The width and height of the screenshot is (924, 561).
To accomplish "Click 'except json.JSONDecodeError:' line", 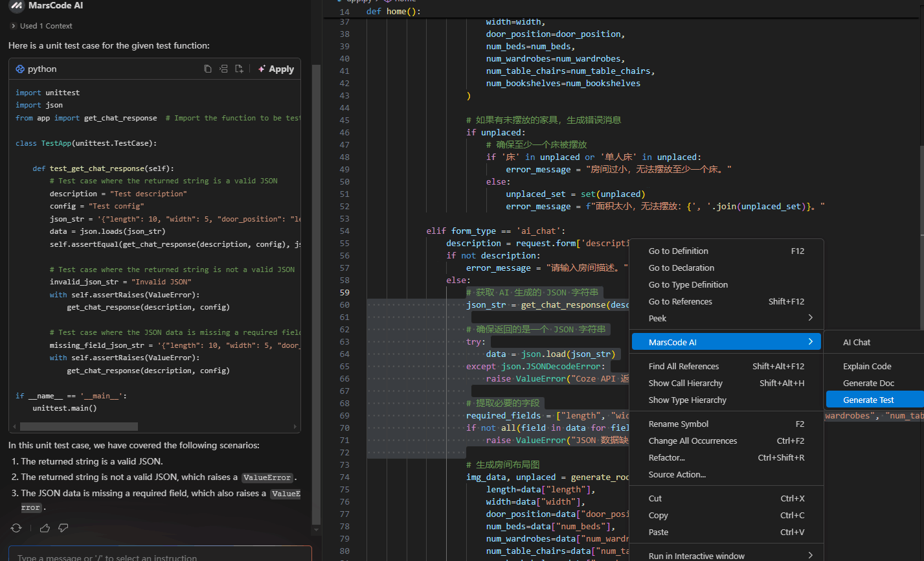I will [x=535, y=366].
